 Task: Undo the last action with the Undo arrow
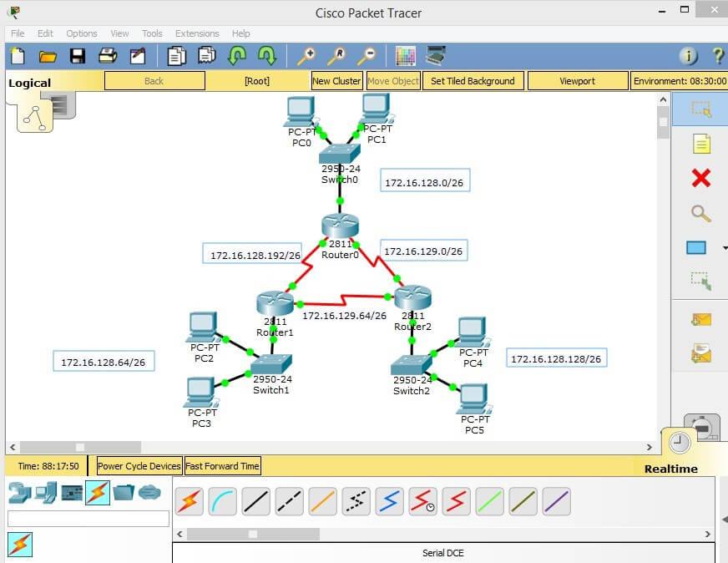[237, 56]
